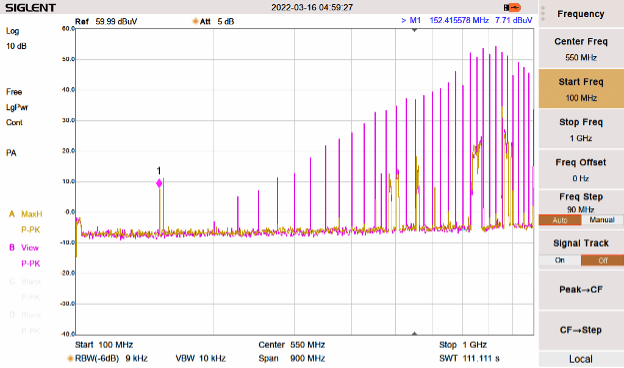Click the M1 marker frequency readout

(x=459, y=20)
